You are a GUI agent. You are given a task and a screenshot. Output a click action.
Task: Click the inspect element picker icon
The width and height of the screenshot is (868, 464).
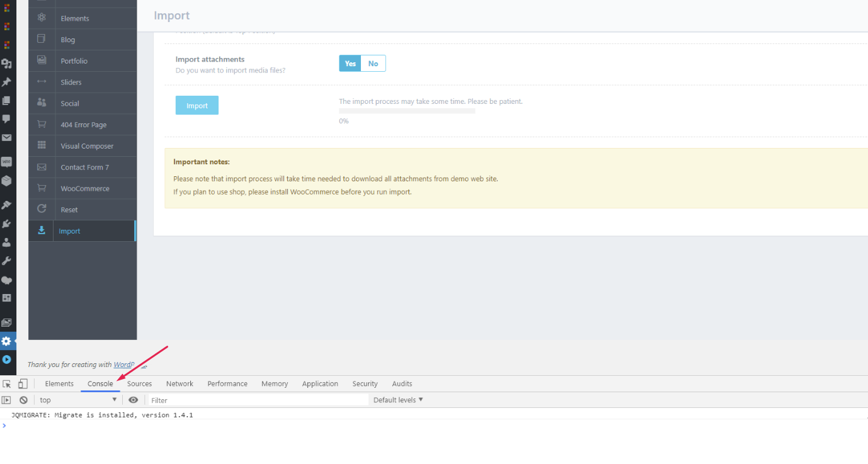coord(7,383)
